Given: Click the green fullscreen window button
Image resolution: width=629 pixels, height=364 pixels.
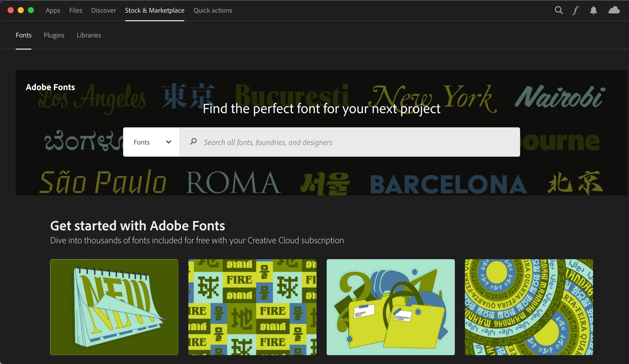Looking at the screenshot, I should click(31, 10).
